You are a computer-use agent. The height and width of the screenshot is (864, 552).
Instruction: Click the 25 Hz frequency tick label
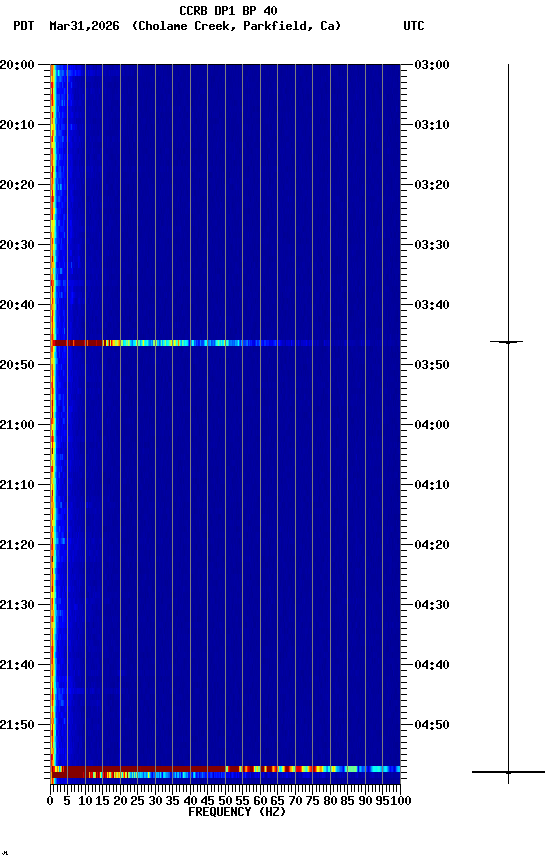[137, 801]
